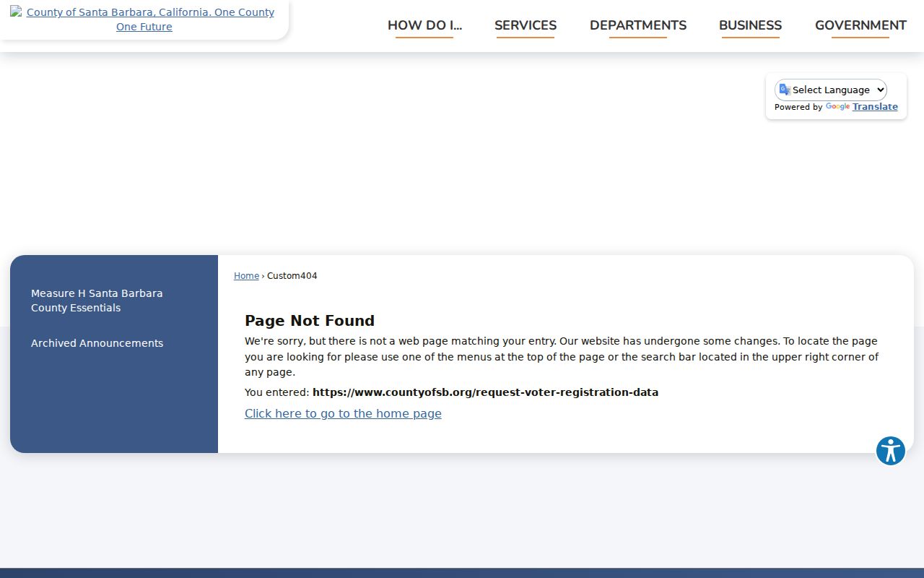This screenshot has width=924, height=578.
Task: Open the BUSINESS menu
Action: click(x=750, y=25)
